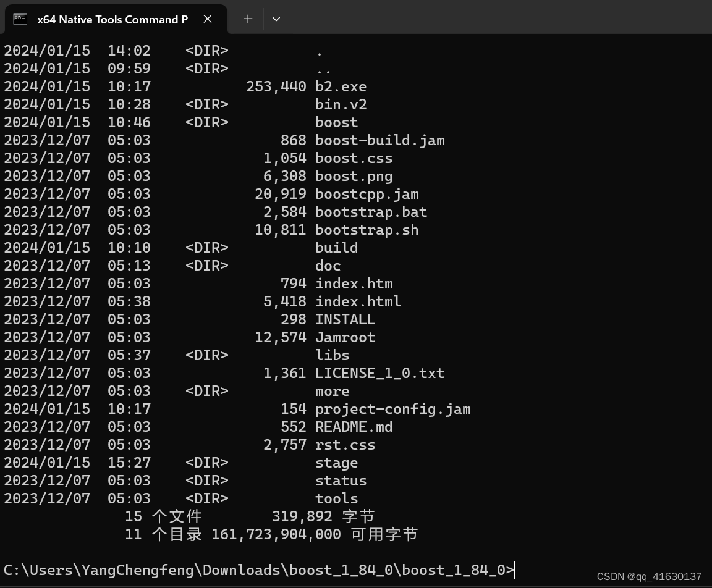This screenshot has height=588, width=712.
Task: Click the command prompt path line
Action: [x=259, y=570]
